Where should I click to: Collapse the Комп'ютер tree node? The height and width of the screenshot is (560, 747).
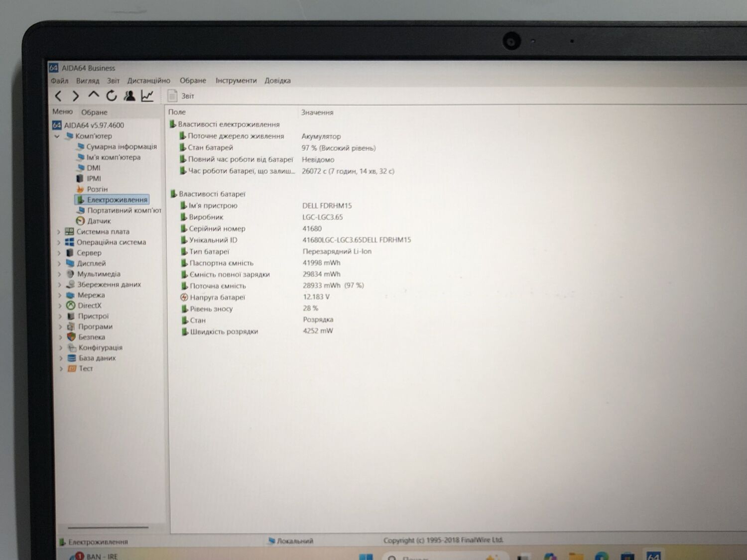click(x=57, y=136)
